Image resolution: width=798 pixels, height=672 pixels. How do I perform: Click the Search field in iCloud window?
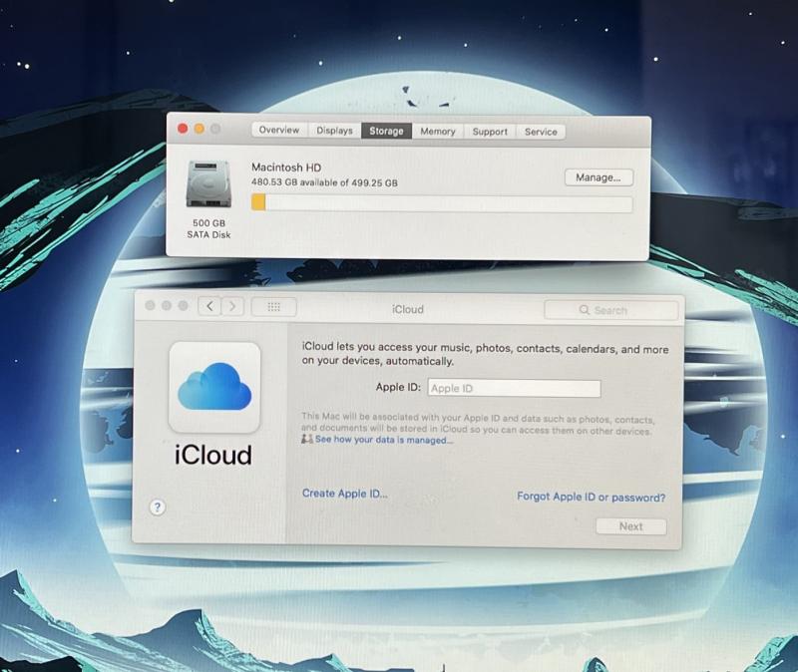(x=611, y=310)
